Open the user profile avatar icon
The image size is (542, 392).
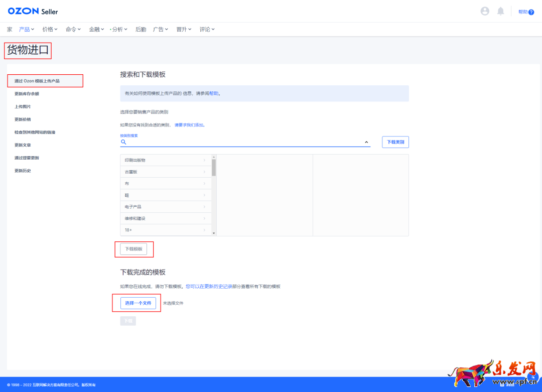pyautogui.click(x=485, y=11)
